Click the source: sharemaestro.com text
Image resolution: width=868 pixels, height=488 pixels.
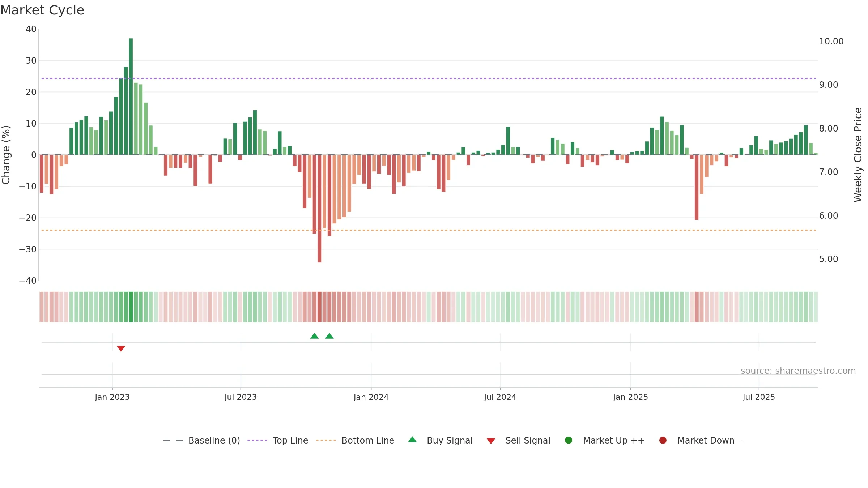798,371
